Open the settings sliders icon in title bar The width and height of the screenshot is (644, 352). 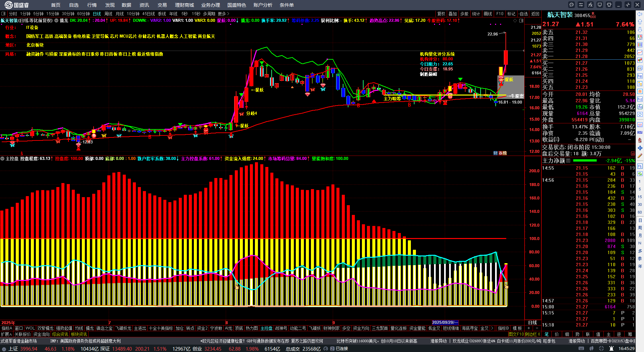581,5
